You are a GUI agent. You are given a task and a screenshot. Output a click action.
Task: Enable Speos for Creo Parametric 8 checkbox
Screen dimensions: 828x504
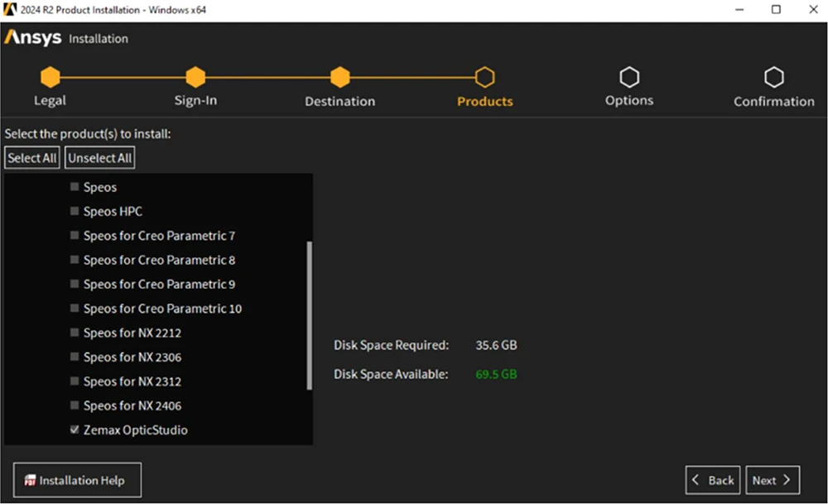click(75, 260)
